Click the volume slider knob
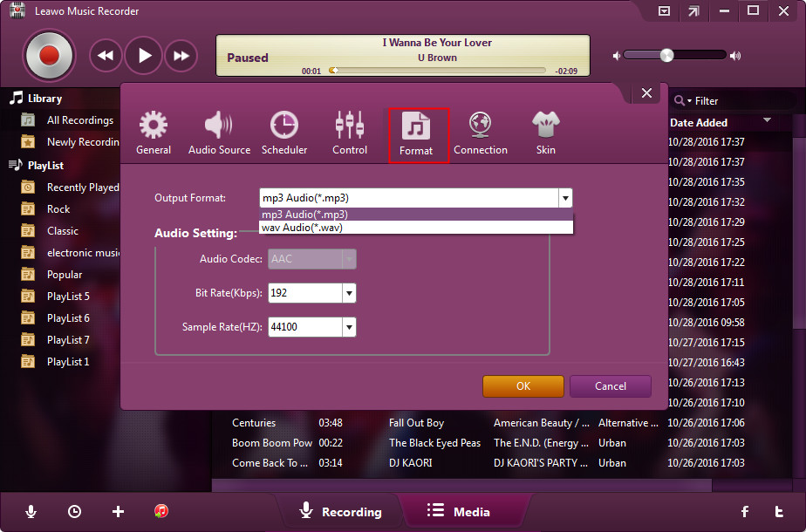This screenshot has height=532, width=806. click(x=666, y=56)
